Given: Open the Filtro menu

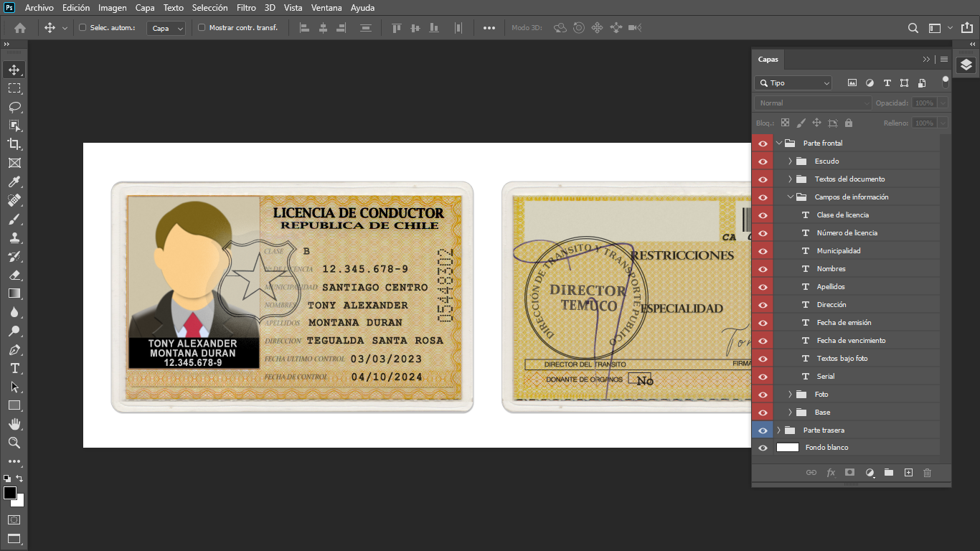Looking at the screenshot, I should pos(246,8).
